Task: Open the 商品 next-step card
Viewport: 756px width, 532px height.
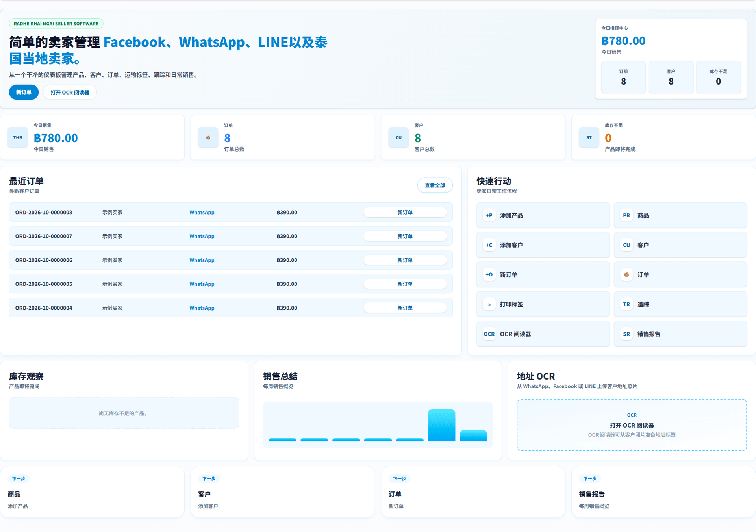Action: coord(92,492)
